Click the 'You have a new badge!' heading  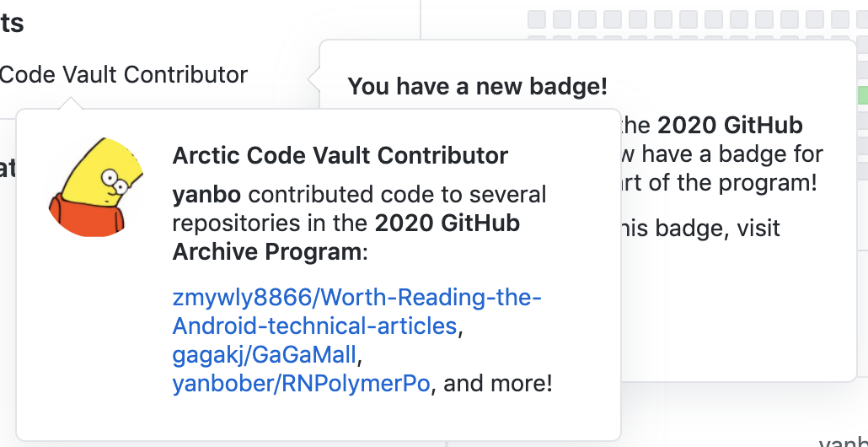(477, 86)
